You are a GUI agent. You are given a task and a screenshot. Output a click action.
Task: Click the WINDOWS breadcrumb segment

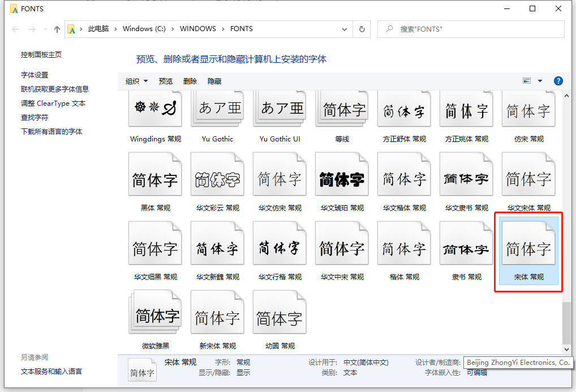[x=198, y=29]
